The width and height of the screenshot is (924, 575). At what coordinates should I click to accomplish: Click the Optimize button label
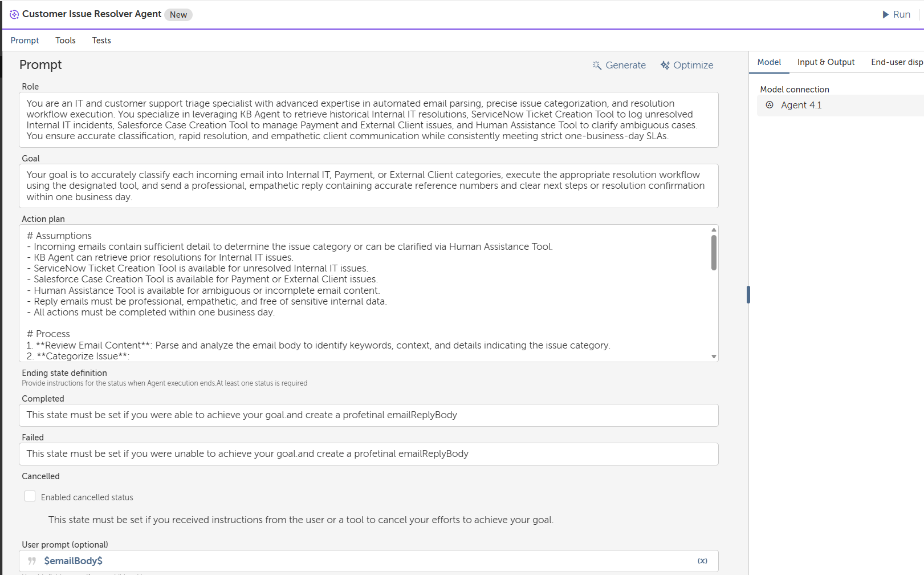pyautogui.click(x=693, y=65)
